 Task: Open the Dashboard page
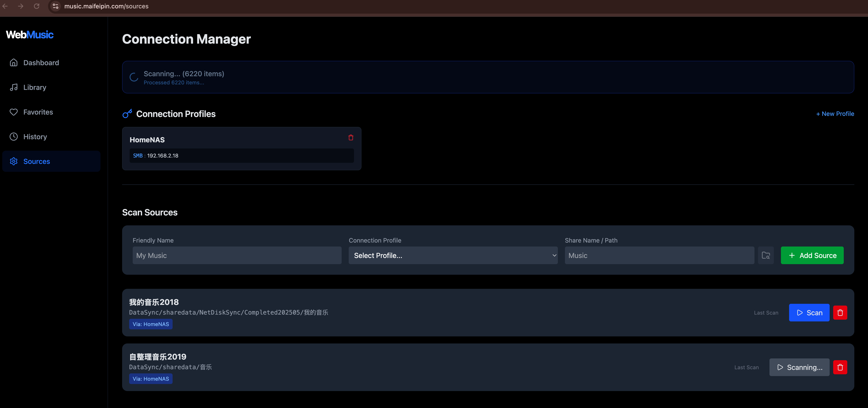41,63
